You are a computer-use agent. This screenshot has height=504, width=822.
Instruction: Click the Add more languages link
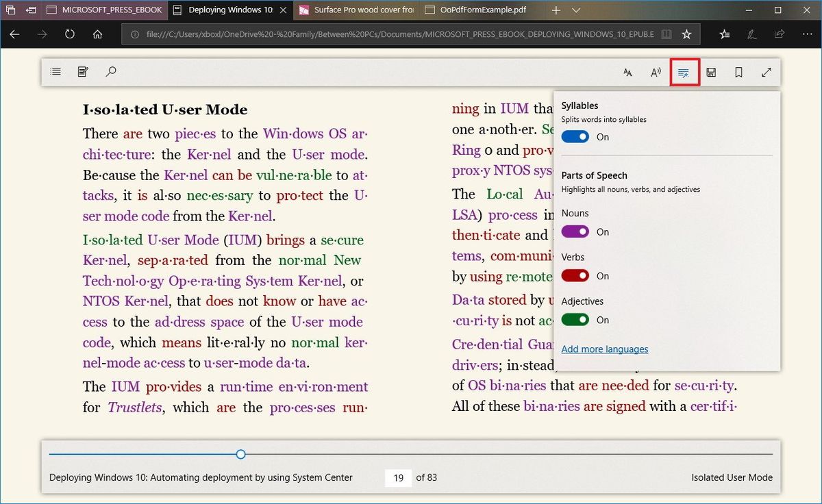point(604,349)
